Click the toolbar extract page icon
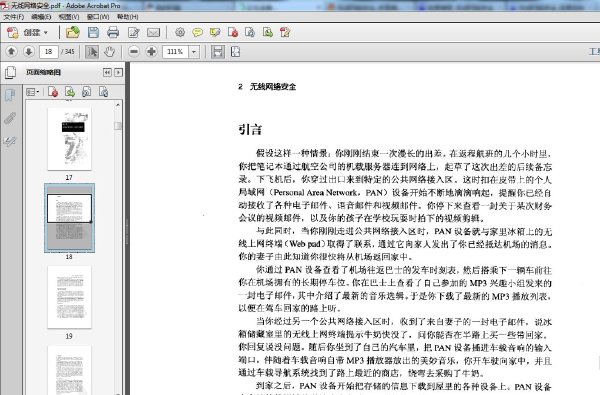 [x=268, y=33]
